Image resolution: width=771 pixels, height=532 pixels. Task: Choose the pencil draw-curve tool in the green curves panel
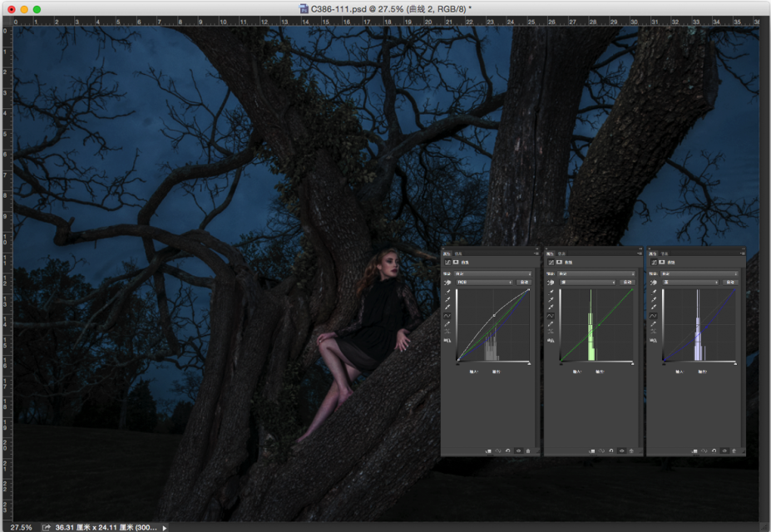(551, 324)
